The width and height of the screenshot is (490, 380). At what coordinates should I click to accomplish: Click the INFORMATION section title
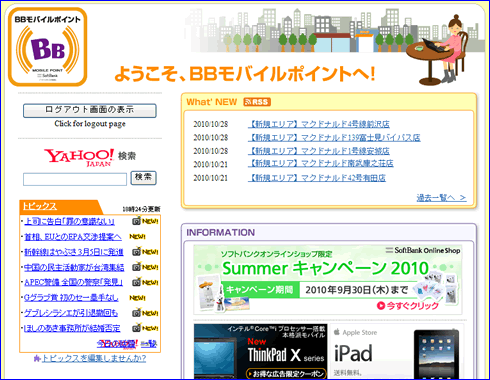coord(221,232)
